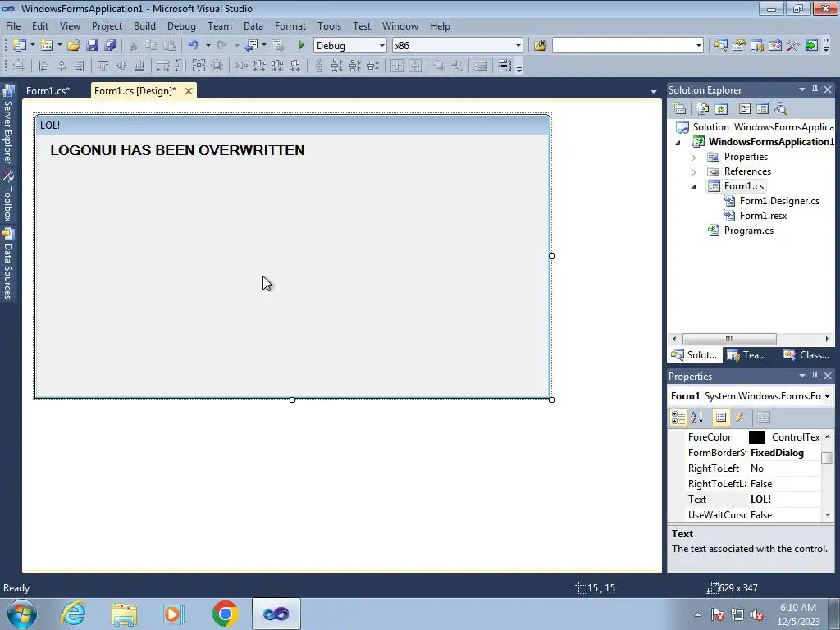Refresh Solution Explorer with the refresh icon
840x630 pixels.
(x=721, y=109)
